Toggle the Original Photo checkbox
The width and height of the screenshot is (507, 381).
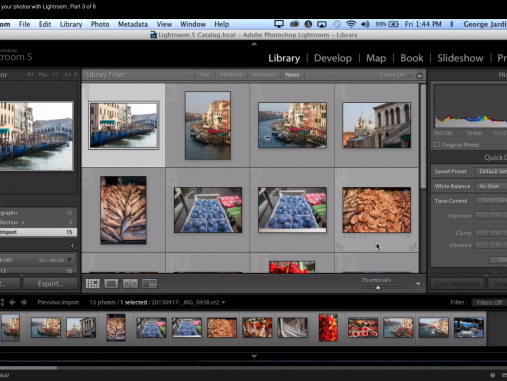pos(436,145)
